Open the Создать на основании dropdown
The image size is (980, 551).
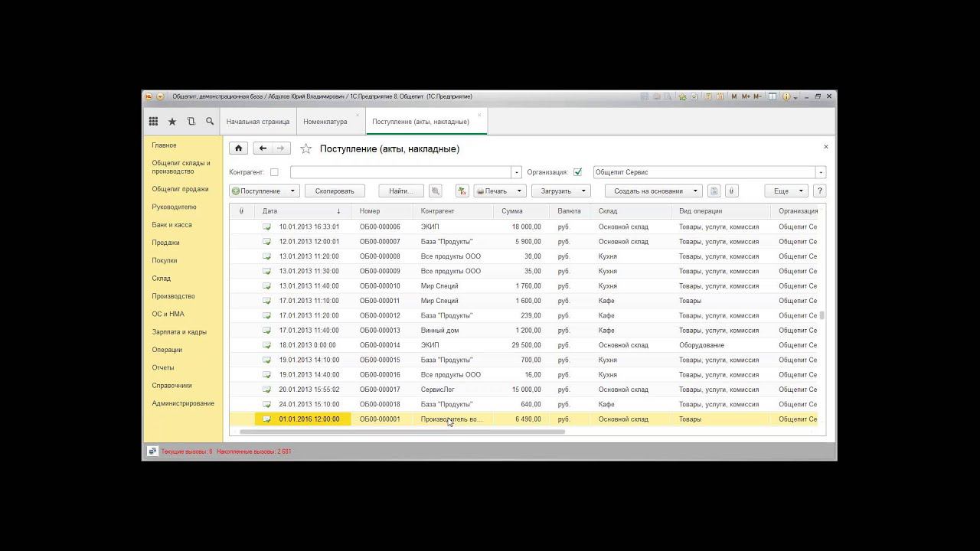click(653, 191)
